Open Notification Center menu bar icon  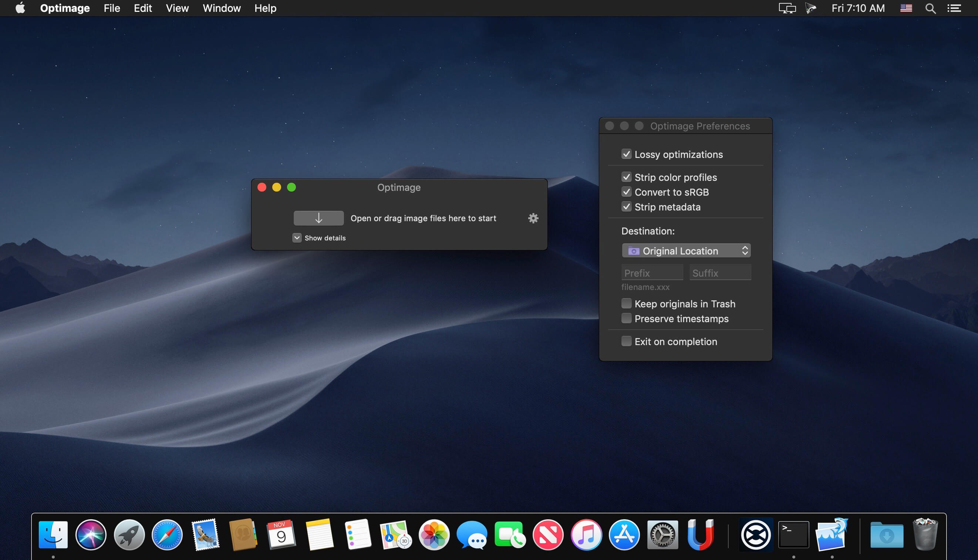coord(954,9)
